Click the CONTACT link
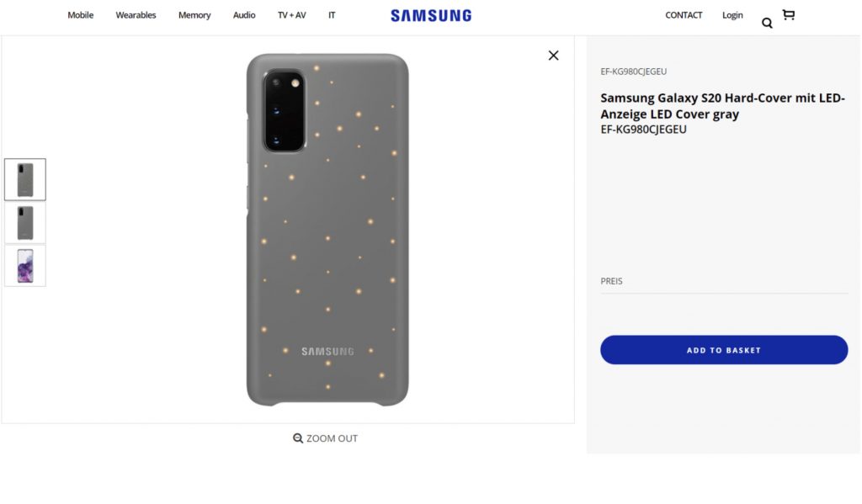The height and width of the screenshot is (504, 862). coord(684,15)
